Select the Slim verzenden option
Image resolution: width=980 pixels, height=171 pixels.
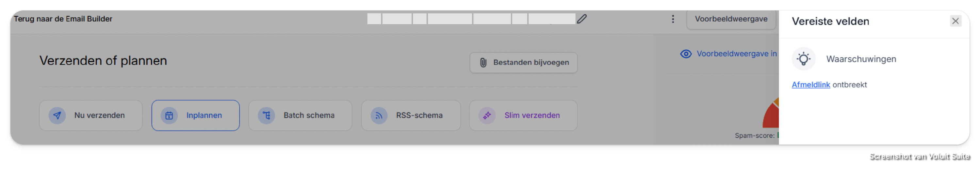(x=523, y=115)
